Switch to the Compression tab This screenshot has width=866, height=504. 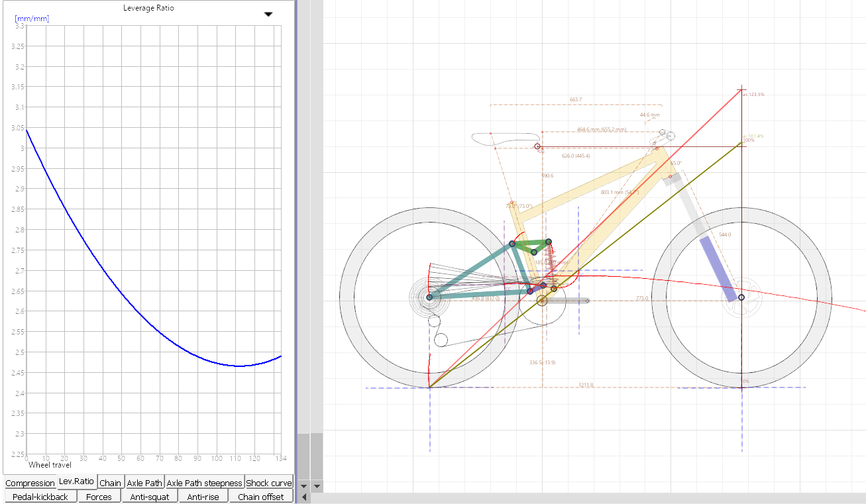click(30, 483)
